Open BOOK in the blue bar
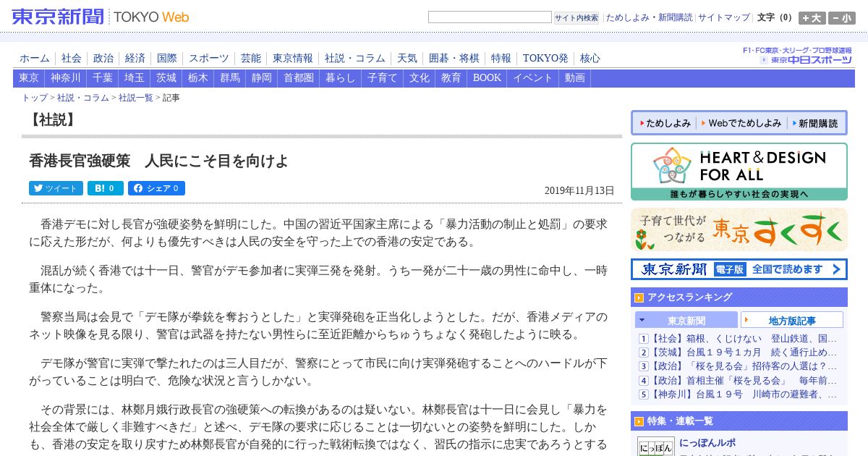 487,78
